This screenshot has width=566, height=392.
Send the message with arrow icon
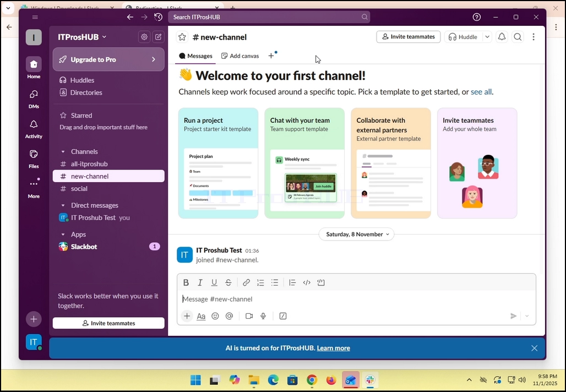[x=513, y=316]
